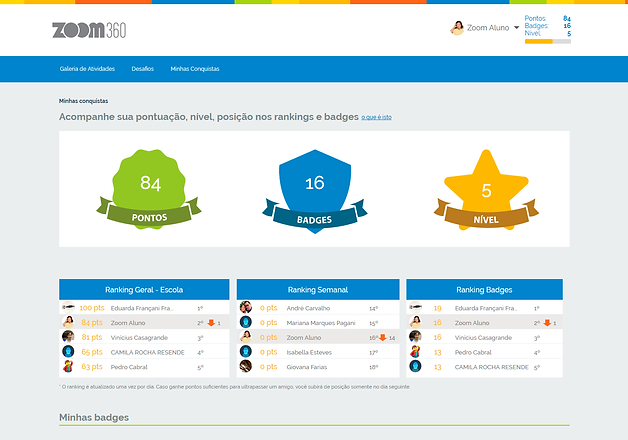
Task: Select Pedro Cabral name in Ranking Geral
Action: (x=129, y=367)
